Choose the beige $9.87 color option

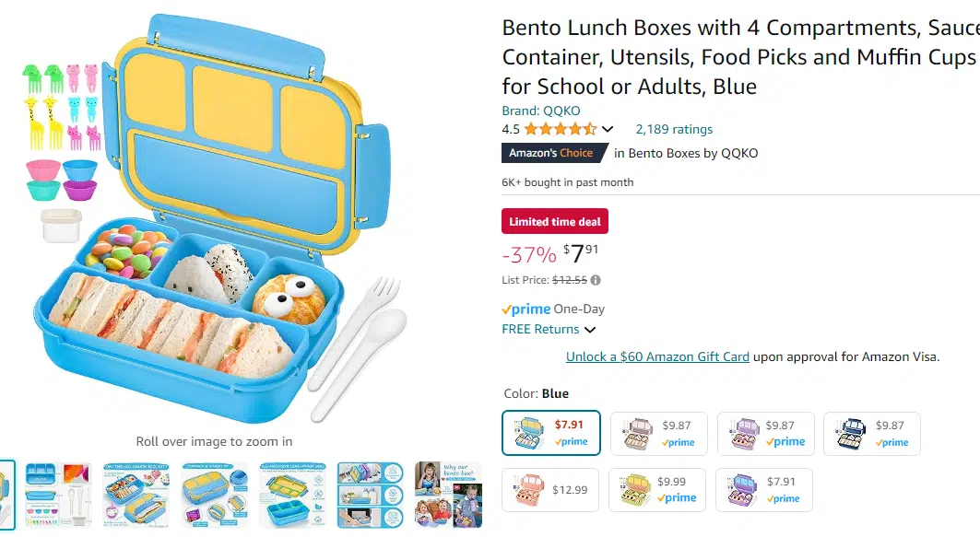pos(659,434)
